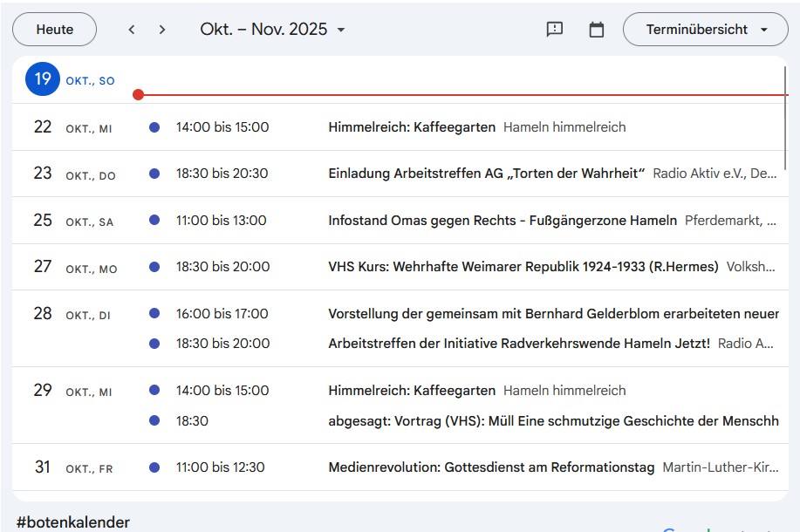800x532 pixels.
Task: Click the blue dot for Reformationstag Gottesdienst
Action: (x=154, y=467)
